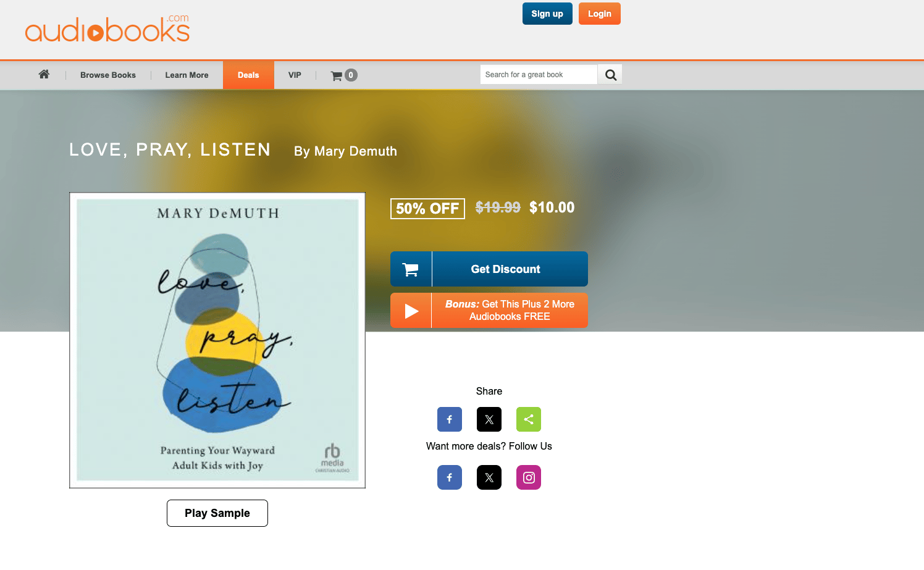
Task: Focus the Search for a great book field
Action: [539, 75]
